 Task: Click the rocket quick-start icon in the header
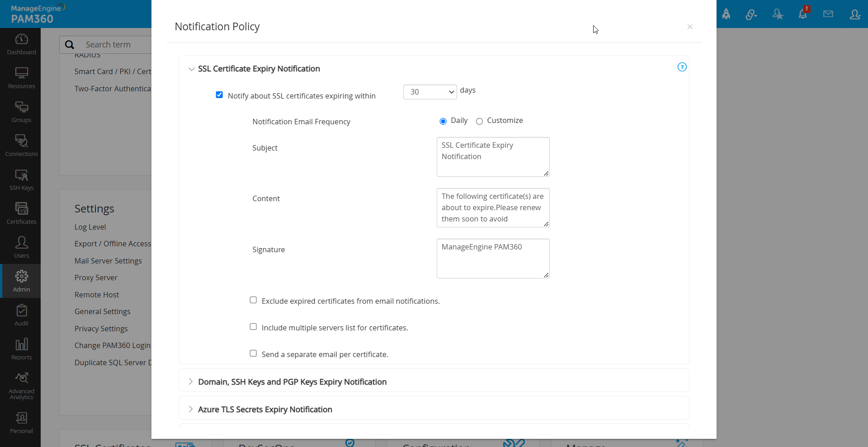coord(726,14)
